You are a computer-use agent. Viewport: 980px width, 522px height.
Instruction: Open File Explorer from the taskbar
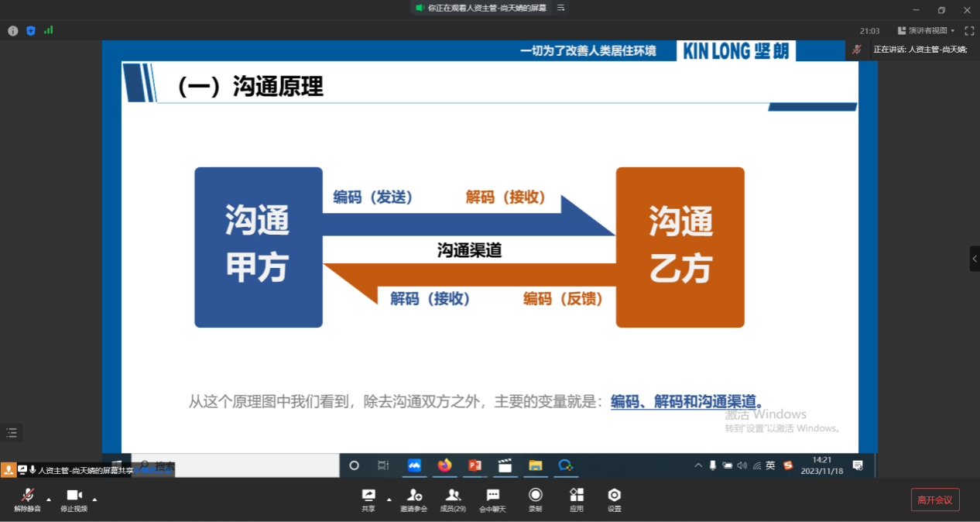point(536,465)
